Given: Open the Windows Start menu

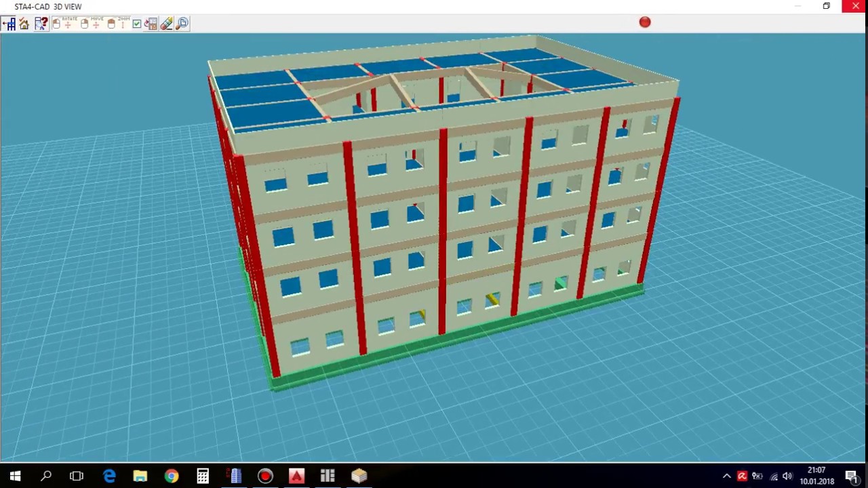Looking at the screenshot, I should [15, 476].
